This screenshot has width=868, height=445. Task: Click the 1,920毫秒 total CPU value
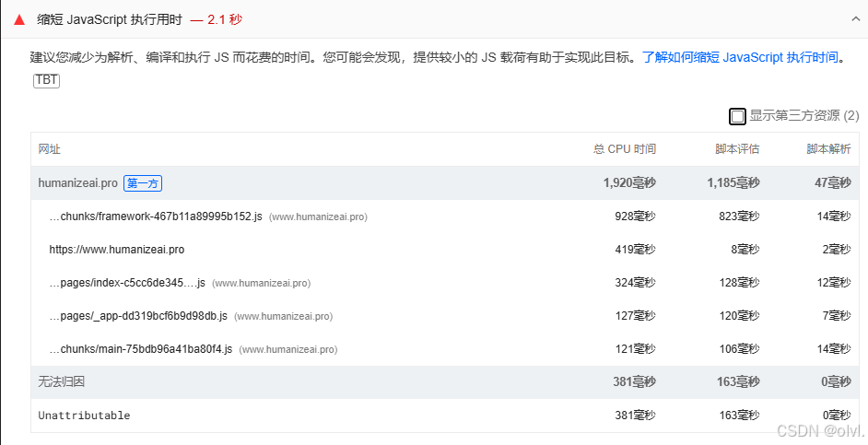tap(629, 183)
